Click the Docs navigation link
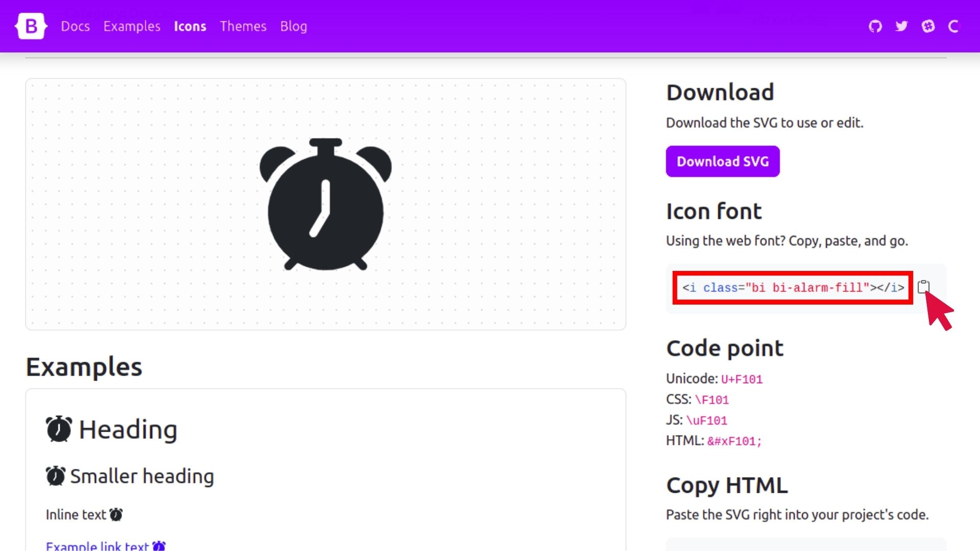 pos(74,26)
